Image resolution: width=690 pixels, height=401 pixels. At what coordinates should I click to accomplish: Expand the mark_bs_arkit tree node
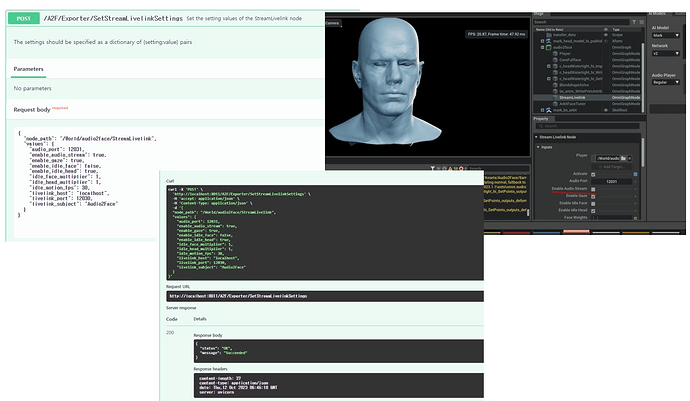[542, 110]
